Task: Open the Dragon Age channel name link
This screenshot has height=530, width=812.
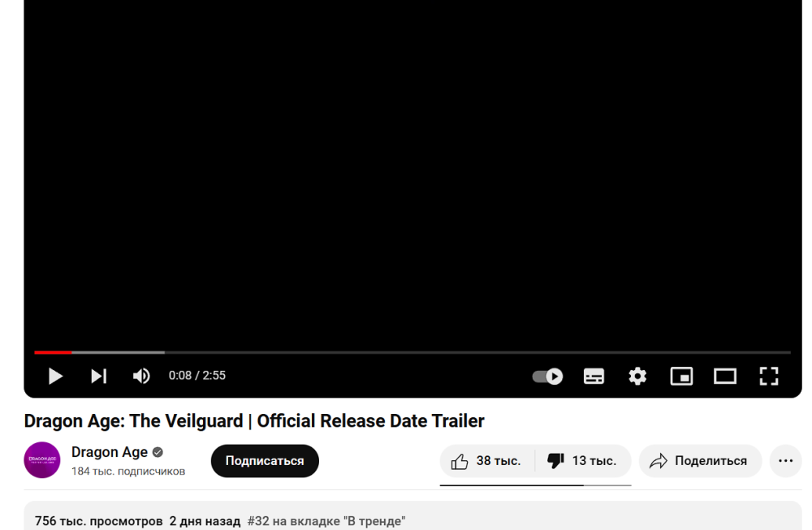Action: [x=110, y=452]
